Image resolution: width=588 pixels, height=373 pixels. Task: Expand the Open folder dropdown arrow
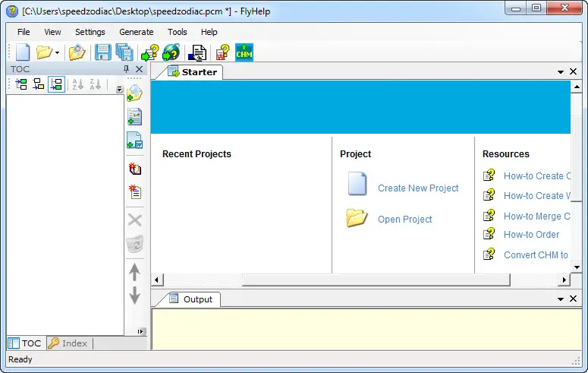(x=57, y=52)
